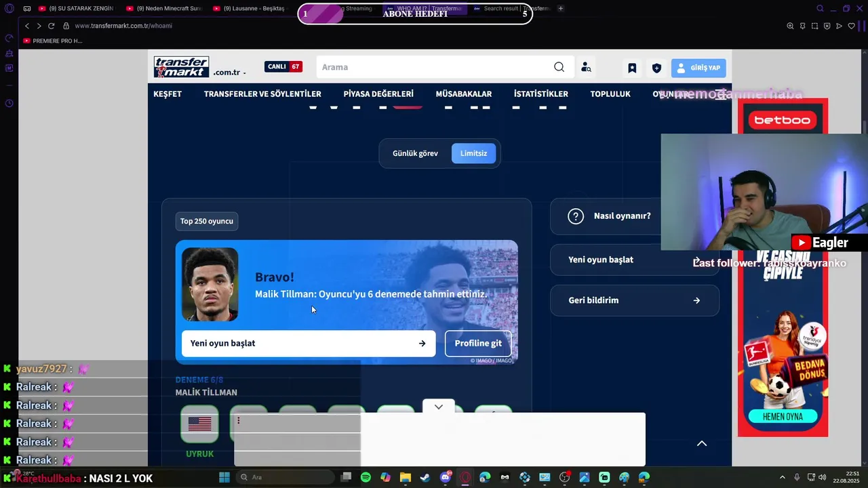Show hidden system tray icons chevron
The image size is (868, 488).
coord(782,477)
